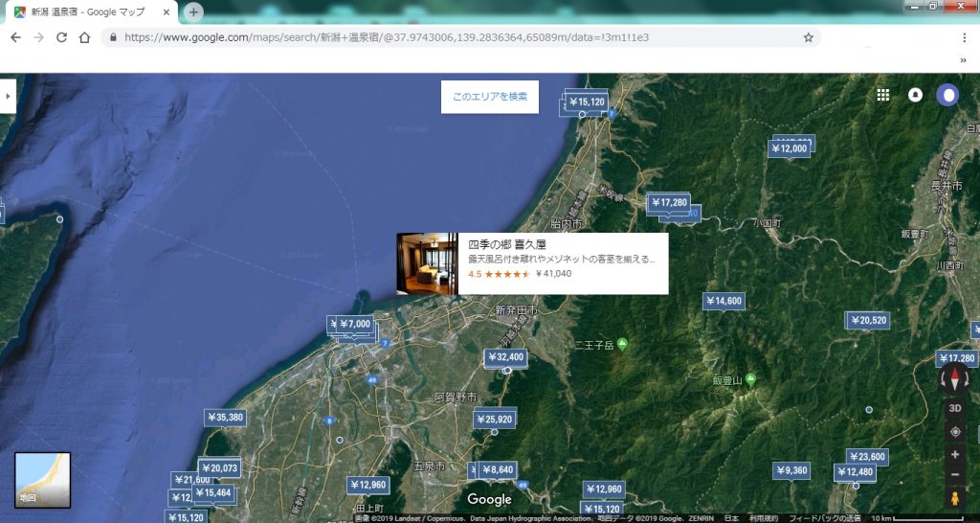Screen dimensions: 980x523
Task: Zoom in with the plus button
Action: (954, 454)
